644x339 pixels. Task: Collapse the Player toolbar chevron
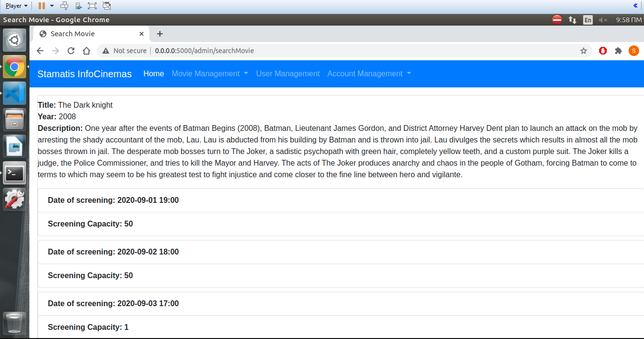click(635, 6)
